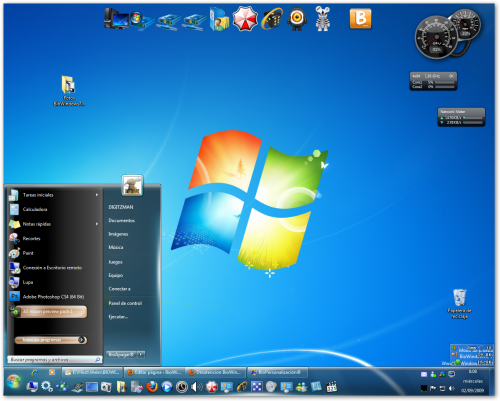Image resolution: width=500 pixels, height=401 pixels.
Task: Open Juegos in the Start menu
Action: [115, 262]
